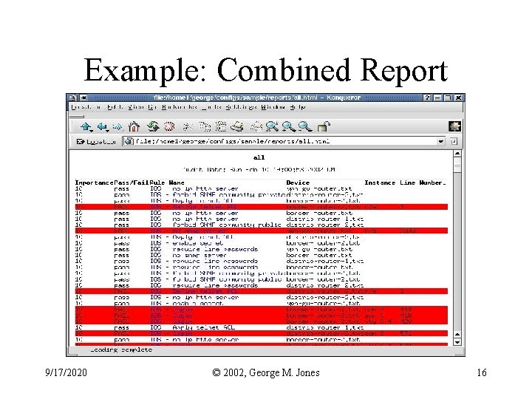Click the question mark help button in title bar
The image size is (532, 399).
(427, 98)
